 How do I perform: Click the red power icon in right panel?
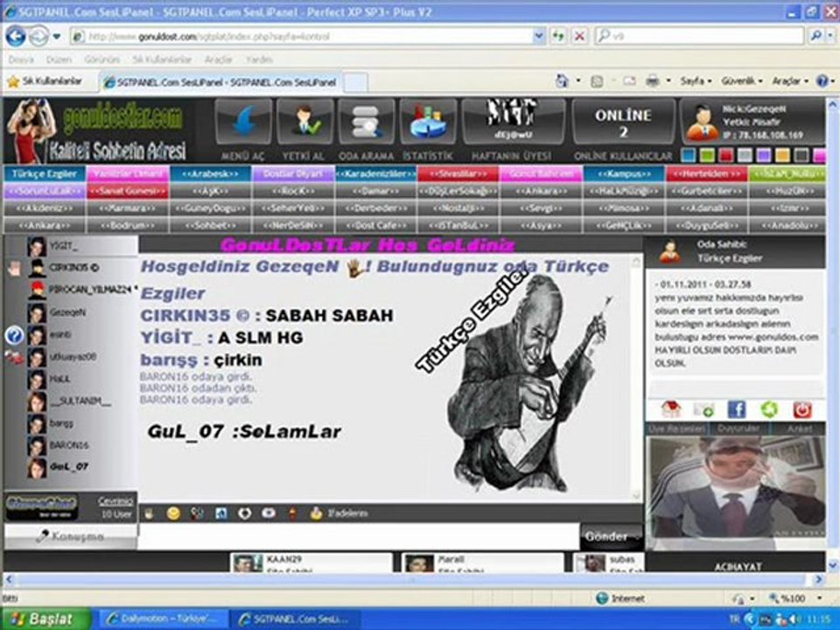coord(802,409)
